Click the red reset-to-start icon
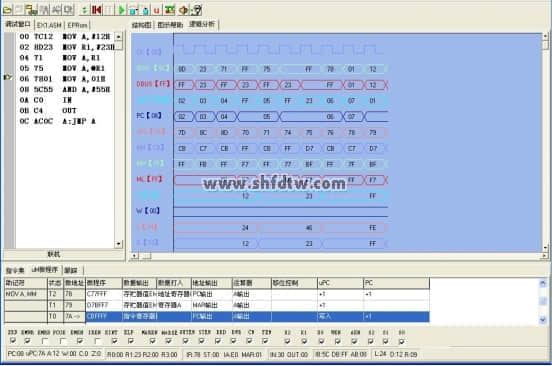This screenshot has height=366, width=552. point(96,10)
